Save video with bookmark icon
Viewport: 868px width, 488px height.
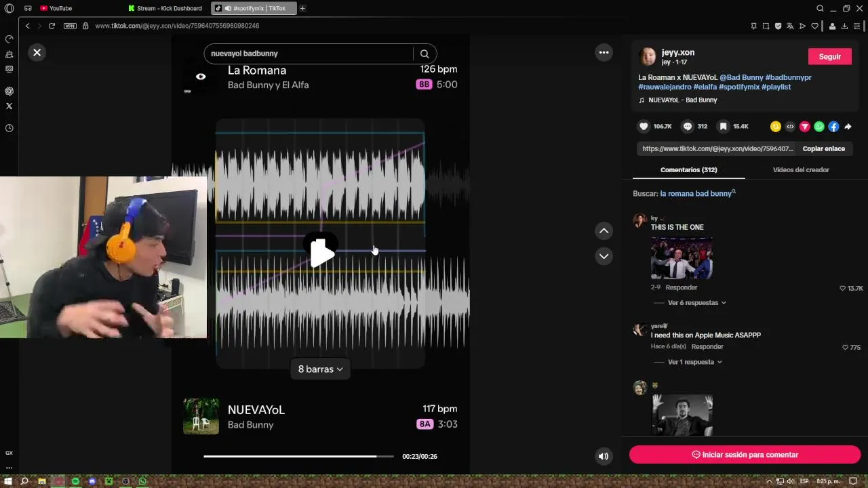(x=724, y=126)
